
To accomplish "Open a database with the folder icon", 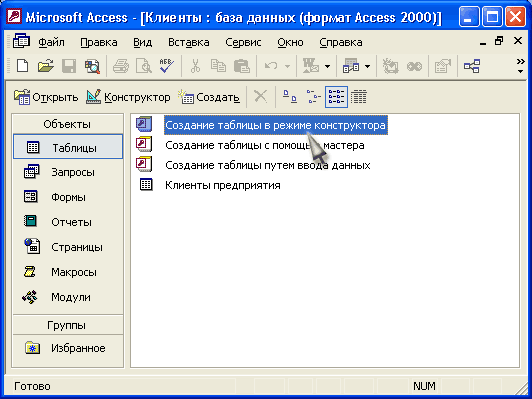I will [x=45, y=65].
